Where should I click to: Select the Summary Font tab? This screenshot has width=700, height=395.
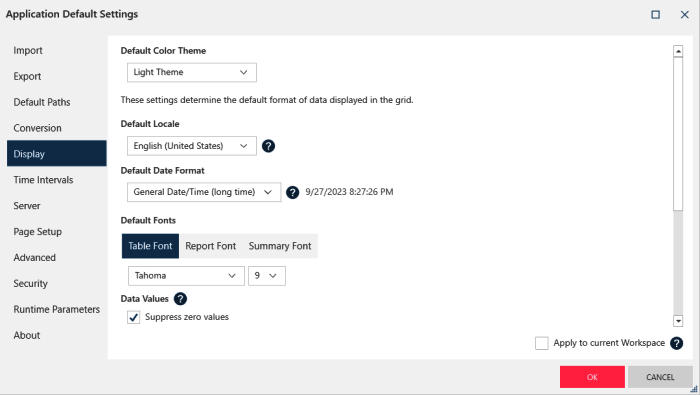pos(280,246)
